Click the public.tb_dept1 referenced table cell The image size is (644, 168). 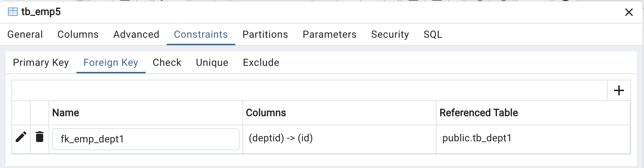(533, 139)
